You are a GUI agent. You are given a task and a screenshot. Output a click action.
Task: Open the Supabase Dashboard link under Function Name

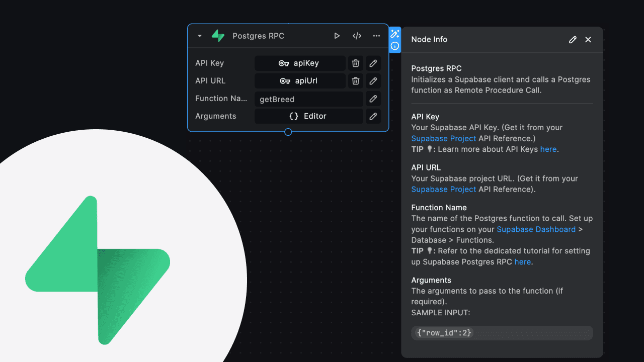[x=536, y=229]
